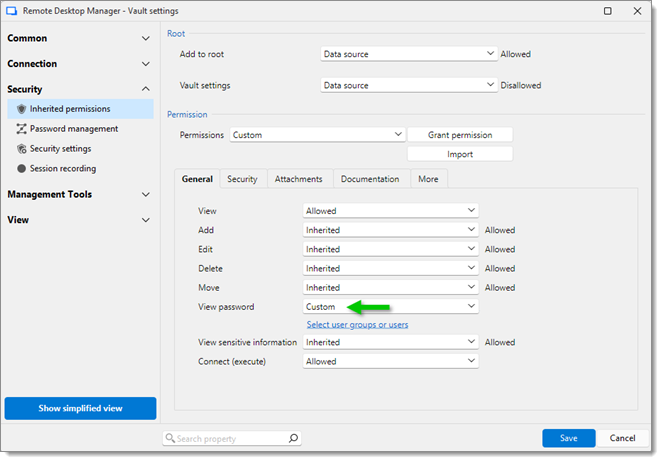Screen dimensions: 662x462
Task: Click the Save button
Action: [x=569, y=438]
